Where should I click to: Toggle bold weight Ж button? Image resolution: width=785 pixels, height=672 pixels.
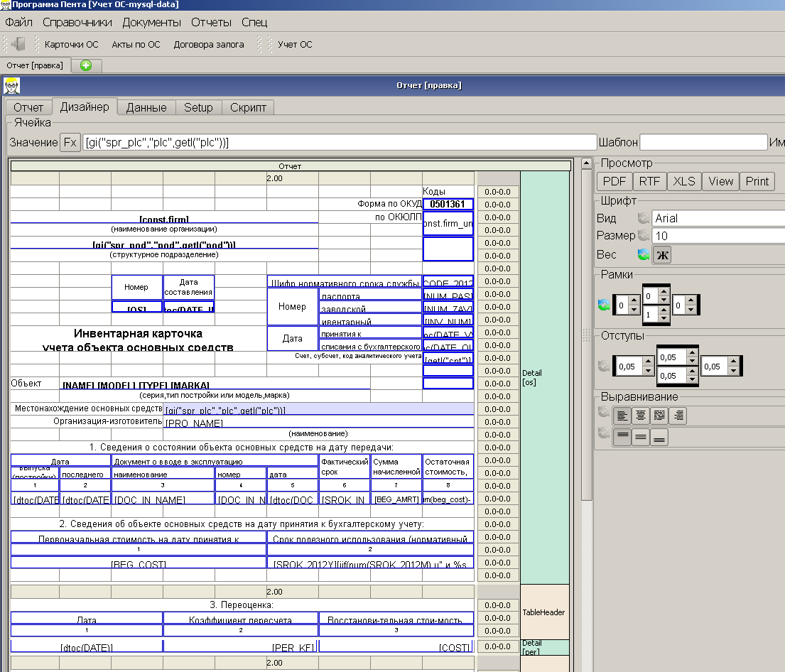point(662,255)
